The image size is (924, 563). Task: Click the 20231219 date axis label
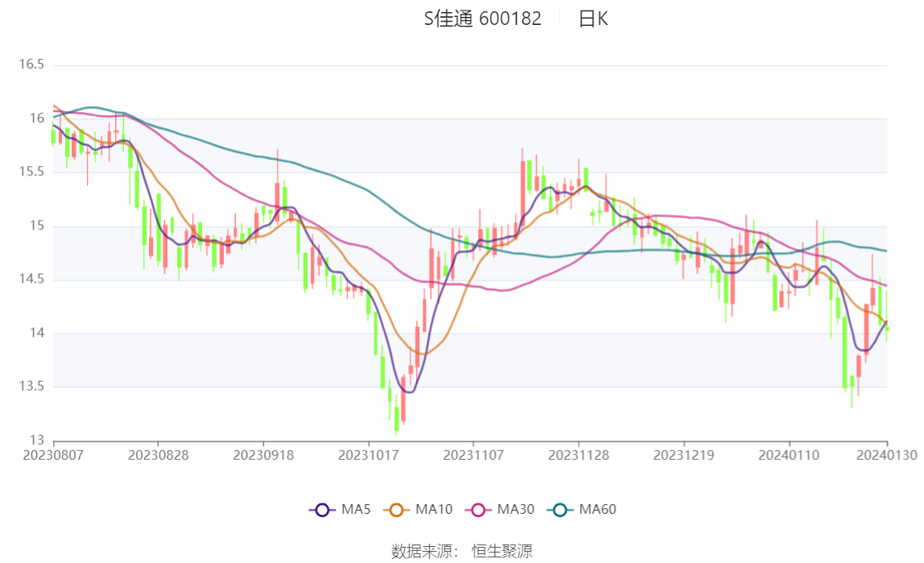click(683, 455)
